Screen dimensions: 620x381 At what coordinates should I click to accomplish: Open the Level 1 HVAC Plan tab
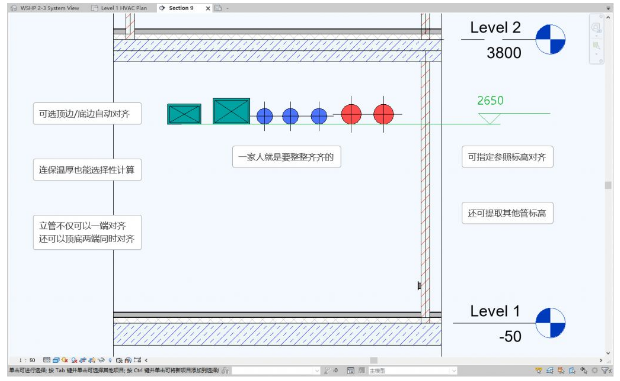pyautogui.click(x=119, y=8)
